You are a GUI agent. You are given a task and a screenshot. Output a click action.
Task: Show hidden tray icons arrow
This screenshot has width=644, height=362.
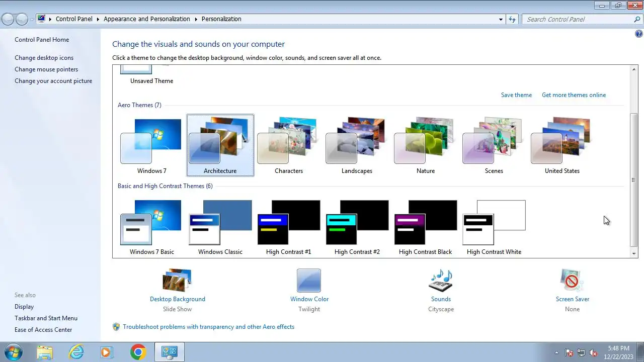pos(556,352)
